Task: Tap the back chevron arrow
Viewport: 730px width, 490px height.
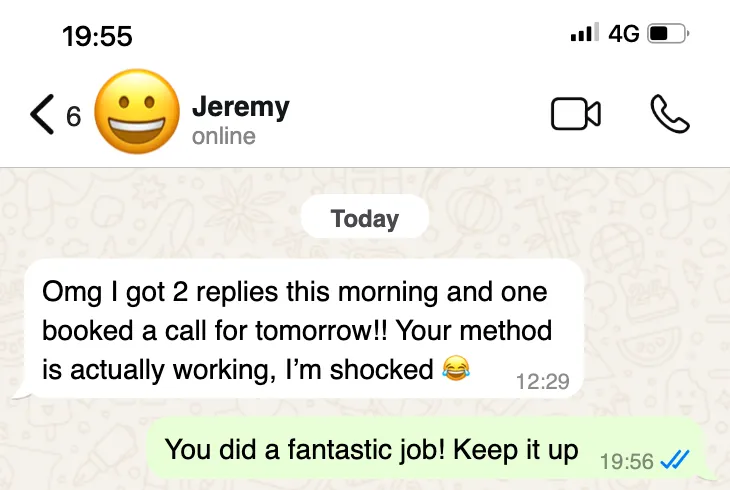Action: click(42, 114)
